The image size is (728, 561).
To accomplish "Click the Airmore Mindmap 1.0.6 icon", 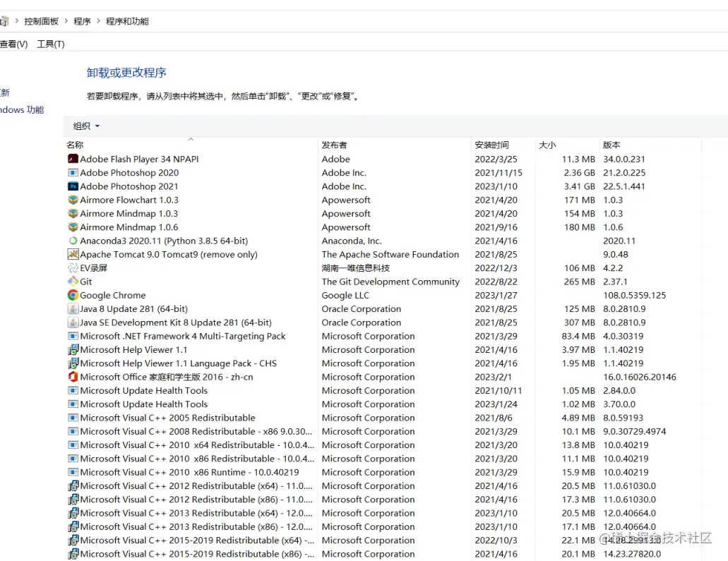I will (x=73, y=227).
